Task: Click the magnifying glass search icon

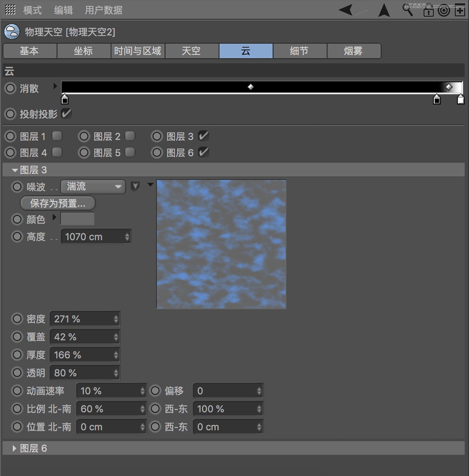Action: coord(408,11)
